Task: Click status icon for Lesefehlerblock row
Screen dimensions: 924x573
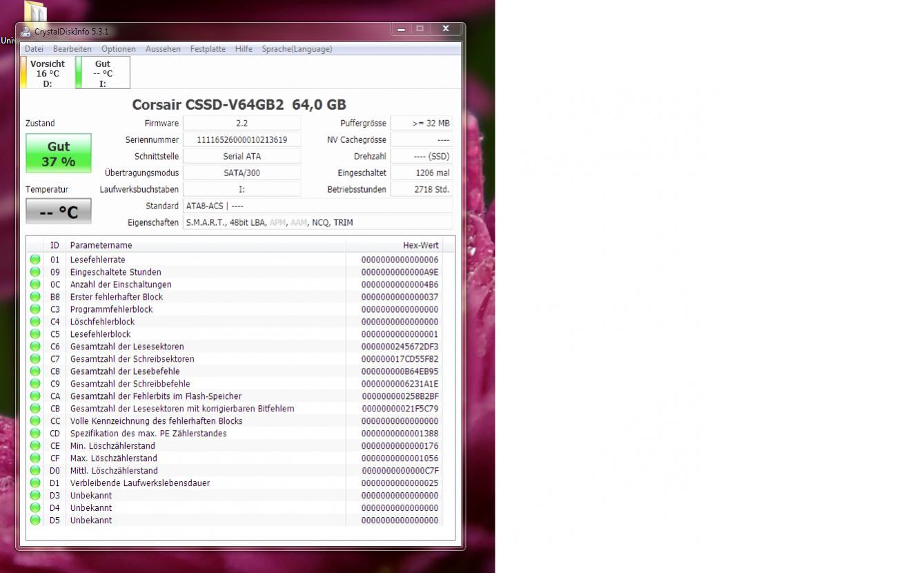Action: [35, 334]
